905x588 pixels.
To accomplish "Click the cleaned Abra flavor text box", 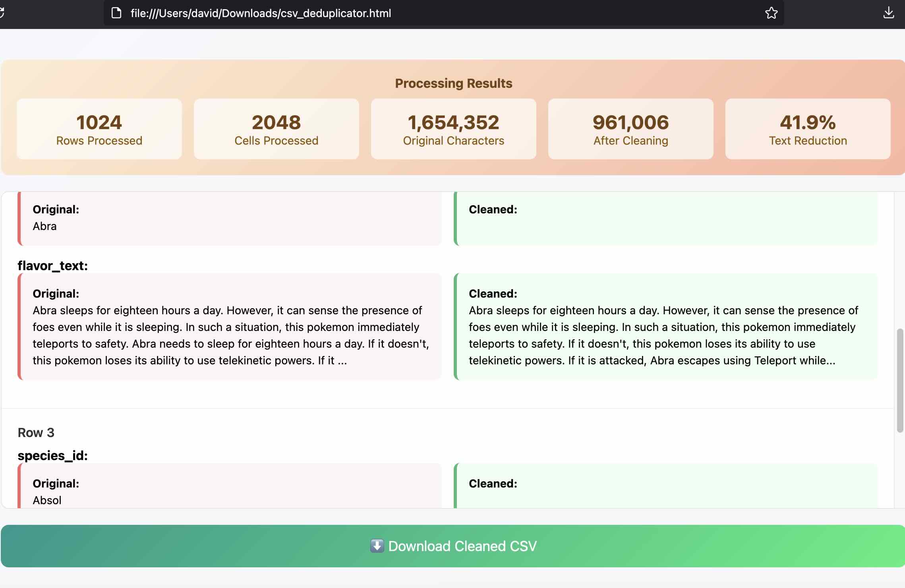I will 666,327.
